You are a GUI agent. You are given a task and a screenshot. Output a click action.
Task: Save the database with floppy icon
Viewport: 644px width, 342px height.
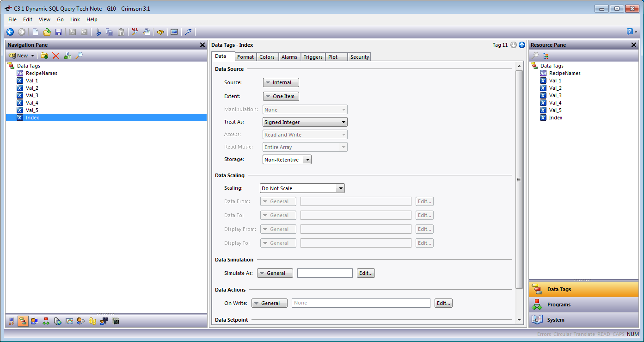[58, 32]
